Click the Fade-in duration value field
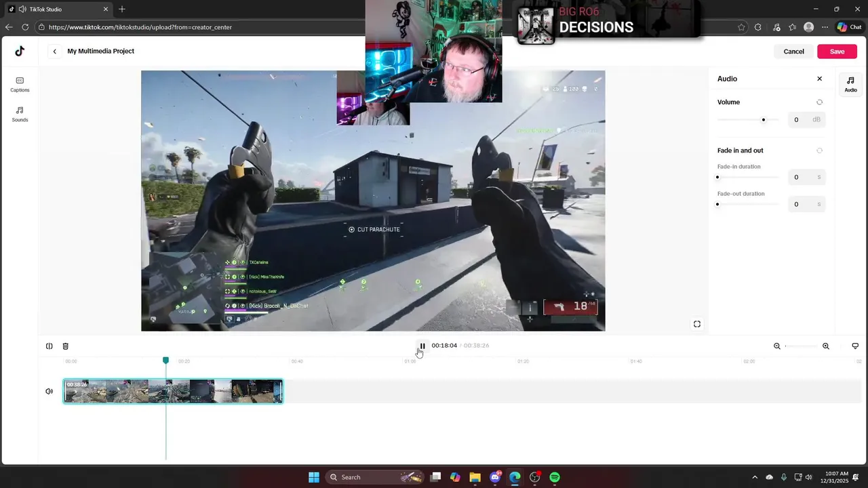This screenshot has height=488, width=868. click(x=806, y=178)
